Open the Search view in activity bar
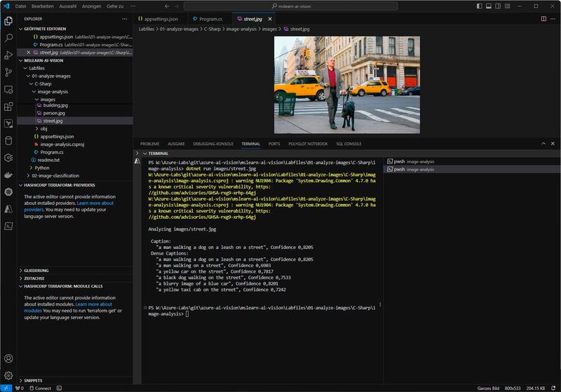 8,38
